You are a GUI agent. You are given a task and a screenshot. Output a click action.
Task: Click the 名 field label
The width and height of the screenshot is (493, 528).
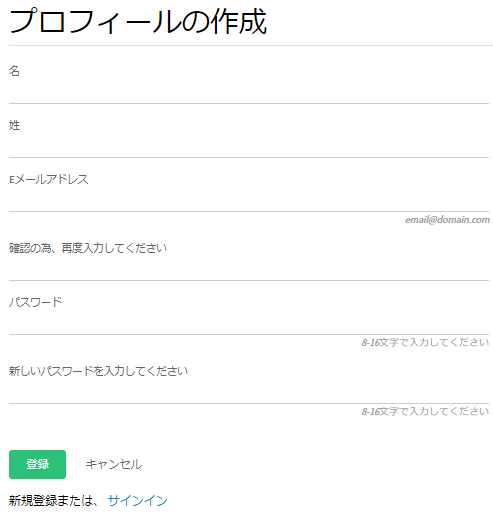coord(14,71)
